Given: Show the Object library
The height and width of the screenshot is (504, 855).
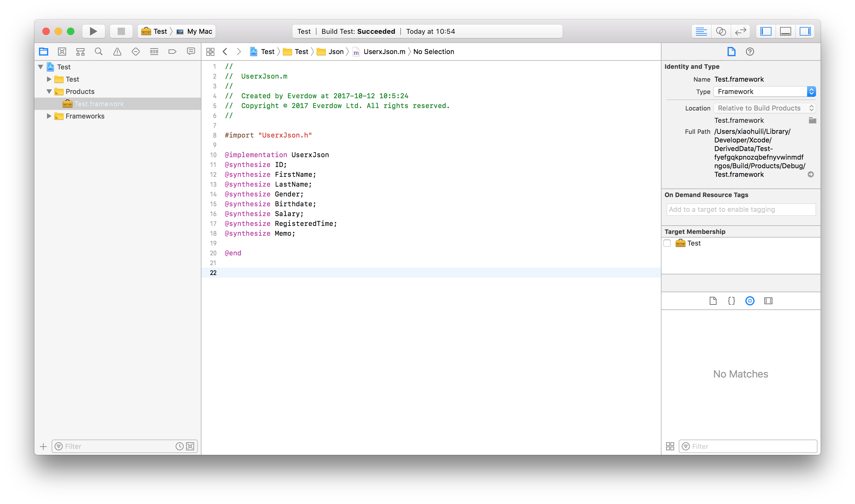Looking at the screenshot, I should (x=750, y=301).
